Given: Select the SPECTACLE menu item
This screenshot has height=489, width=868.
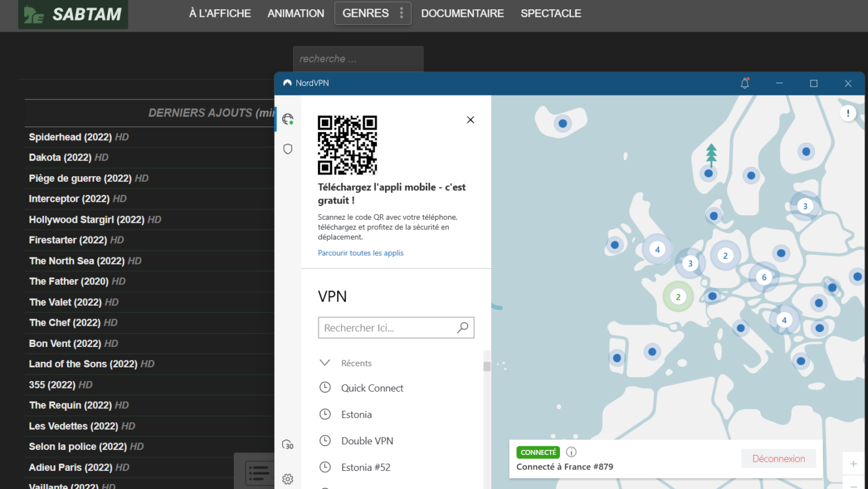Looking at the screenshot, I should [551, 13].
